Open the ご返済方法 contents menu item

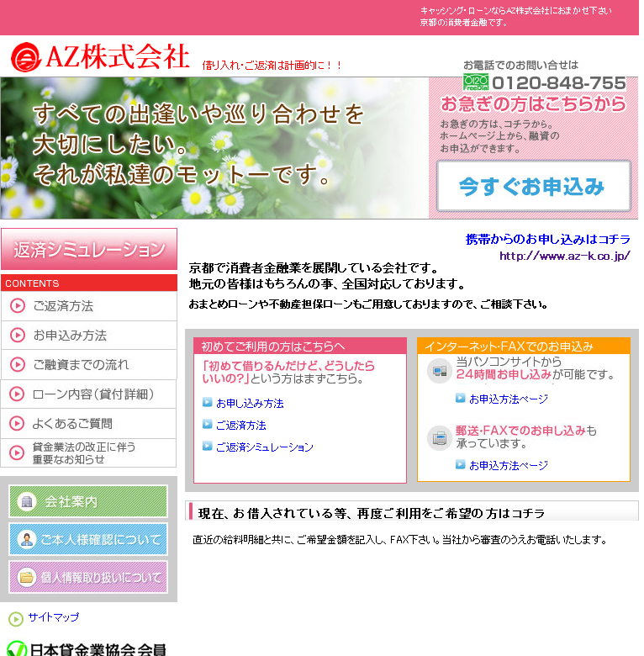pyautogui.click(x=89, y=306)
